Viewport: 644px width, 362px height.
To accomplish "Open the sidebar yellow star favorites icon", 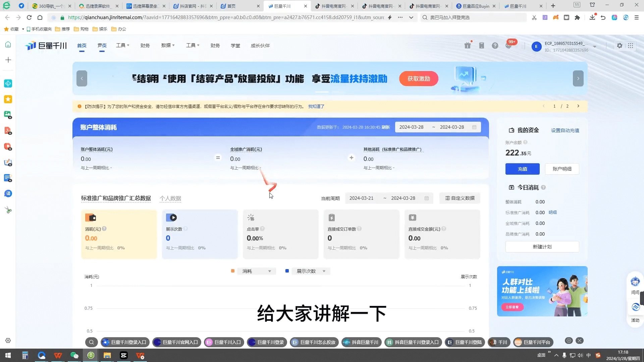I will tap(8, 99).
